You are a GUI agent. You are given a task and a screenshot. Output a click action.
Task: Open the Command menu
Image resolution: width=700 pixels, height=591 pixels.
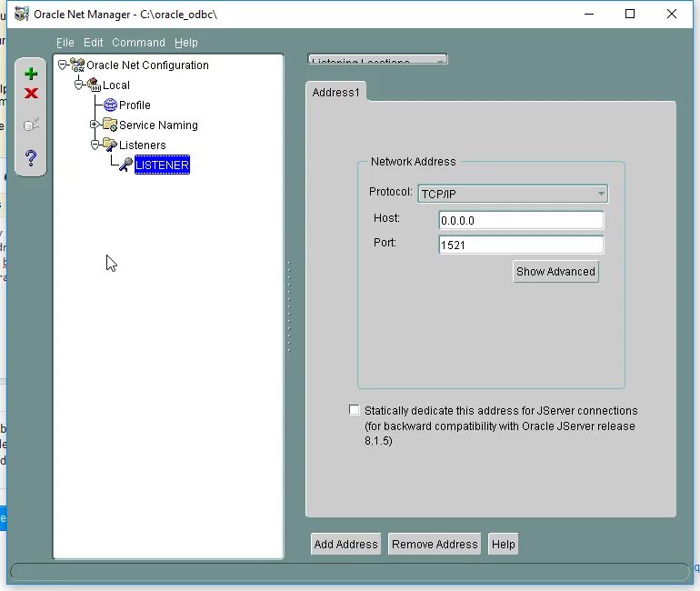[138, 43]
